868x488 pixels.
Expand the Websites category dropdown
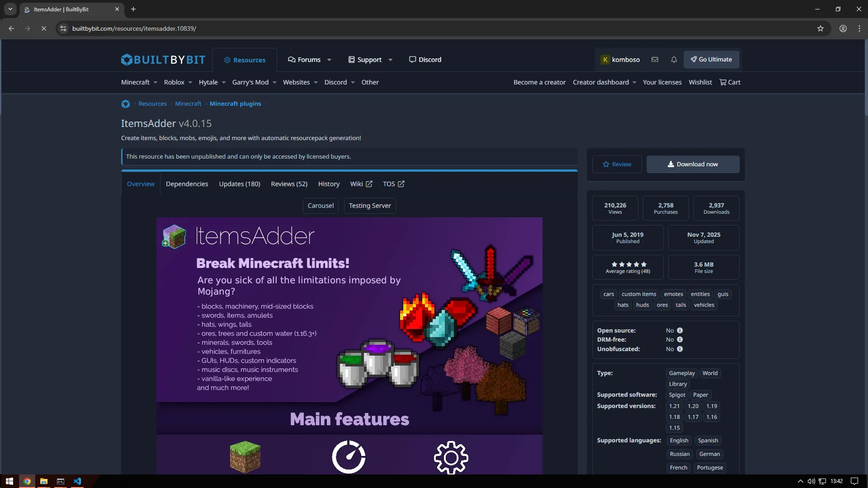click(316, 83)
